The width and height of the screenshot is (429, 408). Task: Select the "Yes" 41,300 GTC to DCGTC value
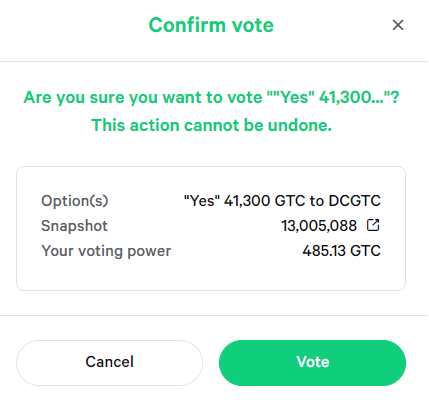click(x=282, y=201)
